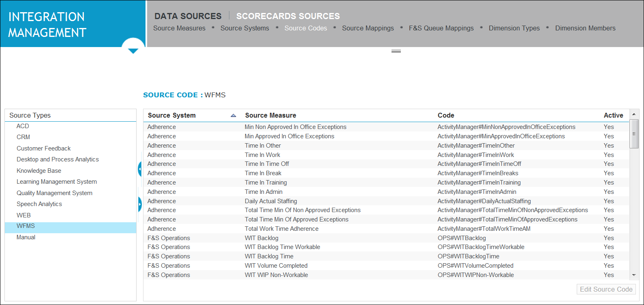Select the Min Non Approved In Office Exceptions row
This screenshot has height=305, width=644.
[386, 127]
